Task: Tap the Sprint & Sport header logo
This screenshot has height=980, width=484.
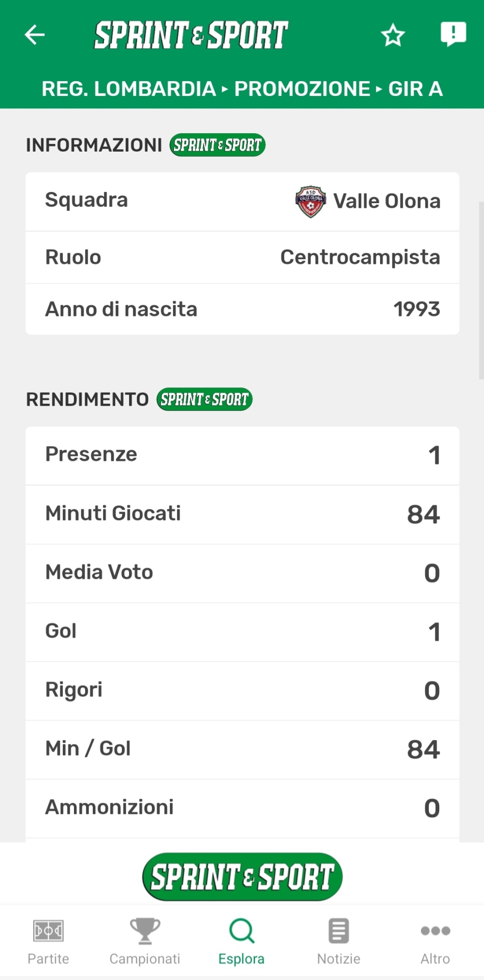Action: point(191,35)
